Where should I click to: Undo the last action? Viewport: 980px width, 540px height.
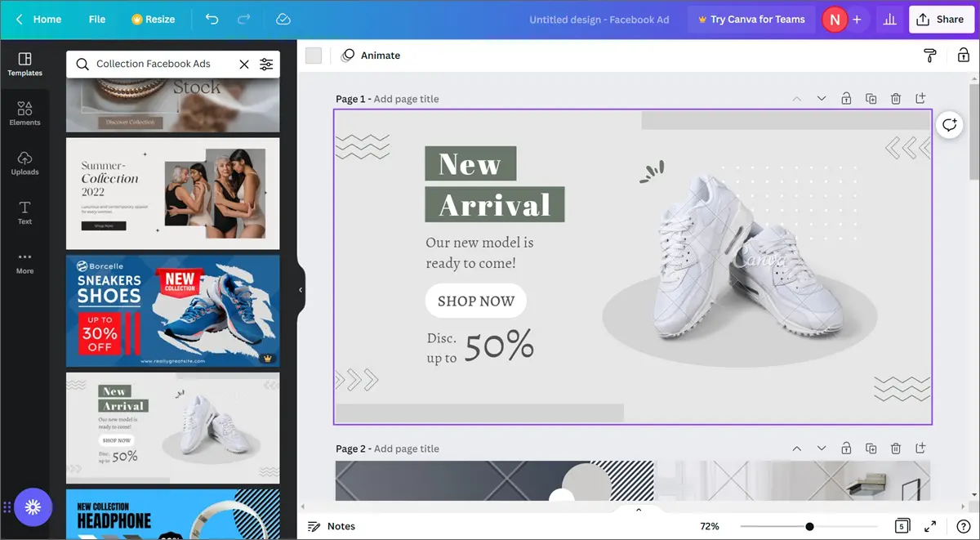coord(212,19)
